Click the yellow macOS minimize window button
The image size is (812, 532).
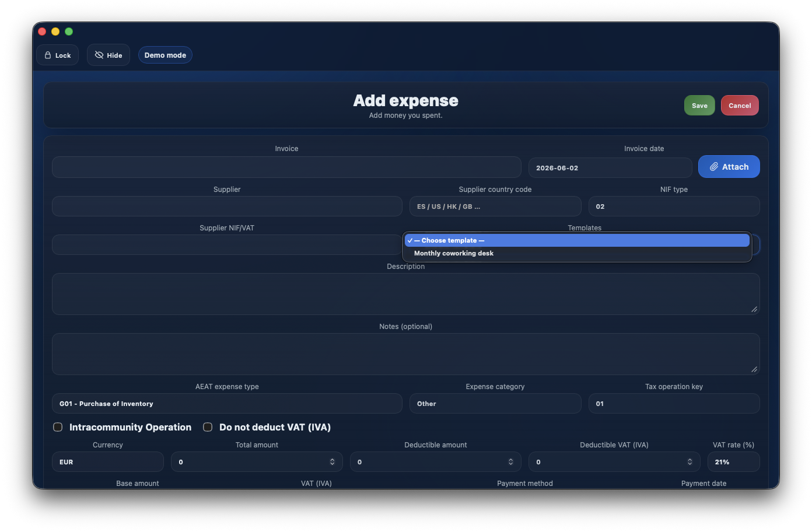[55, 32]
